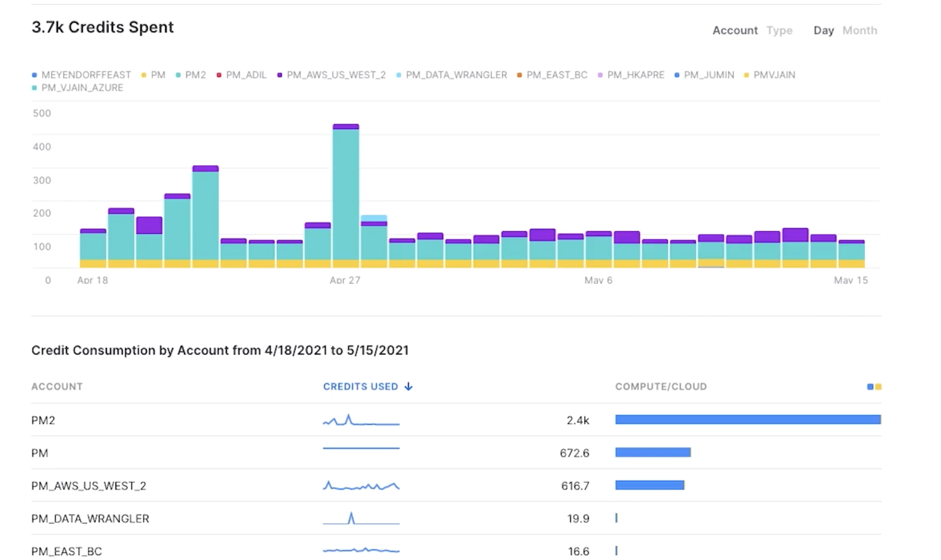Image resolution: width=941 pixels, height=560 pixels.
Task: Click the Credit Consumption by Account heading
Action: pos(220,350)
